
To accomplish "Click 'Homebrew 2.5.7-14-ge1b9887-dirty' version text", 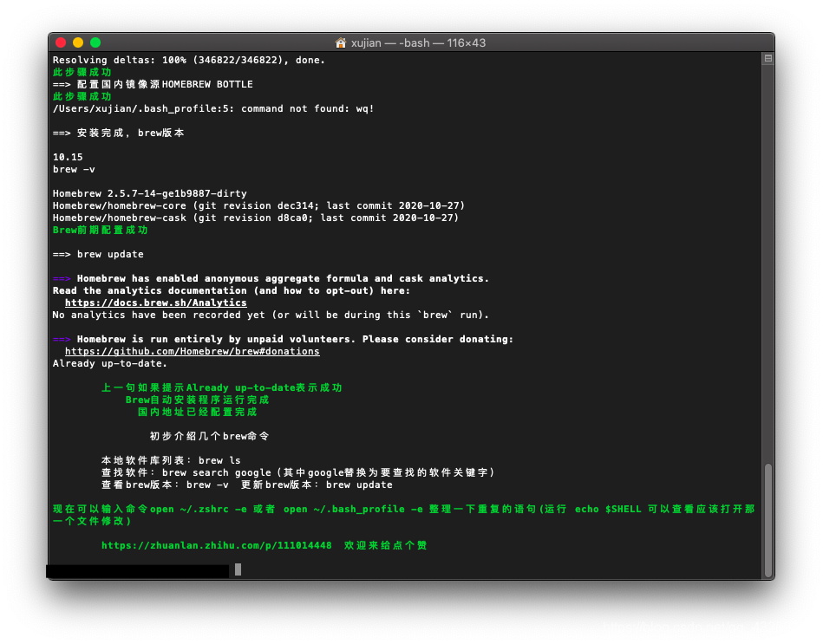I will [149, 193].
